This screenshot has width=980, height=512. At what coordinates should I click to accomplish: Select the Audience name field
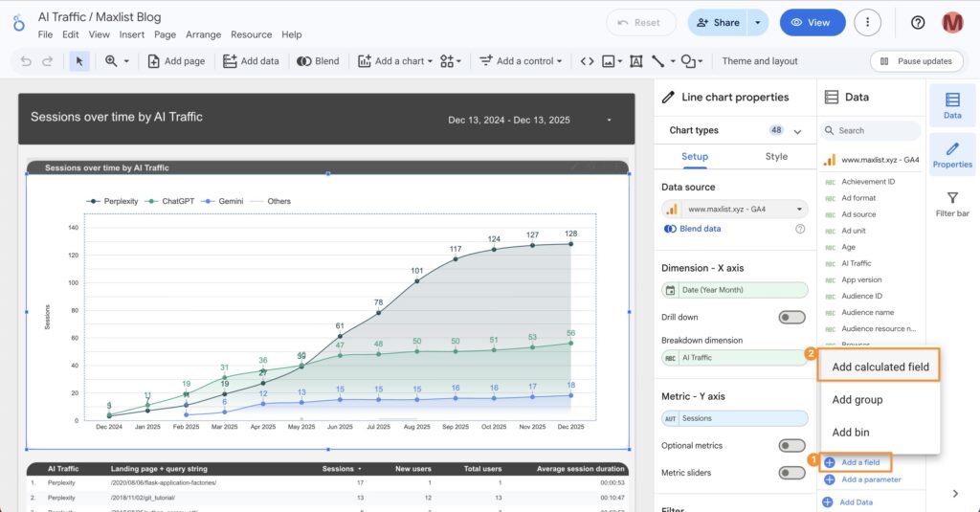(867, 312)
